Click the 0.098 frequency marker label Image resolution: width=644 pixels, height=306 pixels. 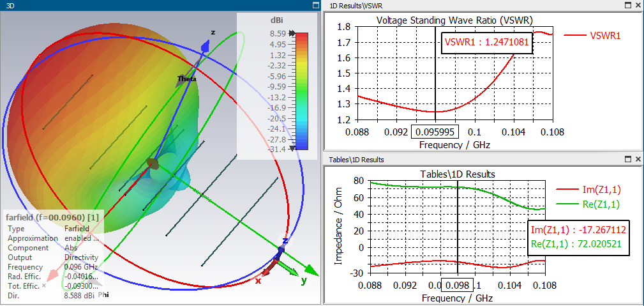pyautogui.click(x=458, y=285)
